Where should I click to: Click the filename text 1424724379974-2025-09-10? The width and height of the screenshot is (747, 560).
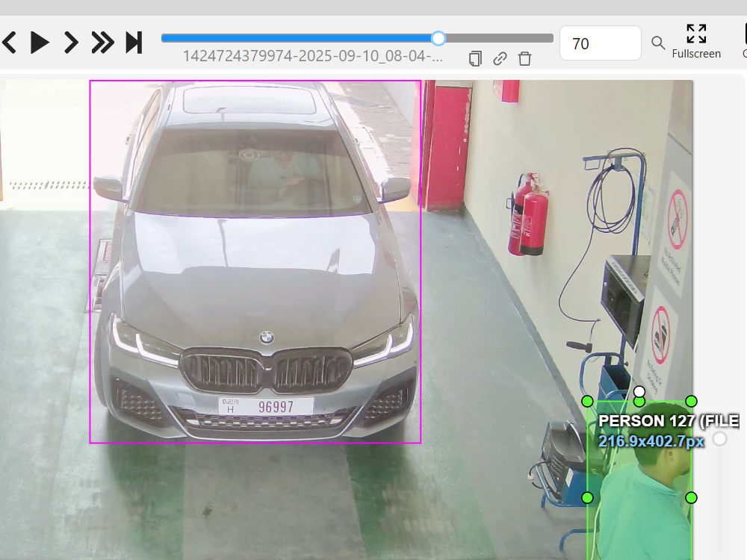click(x=313, y=56)
